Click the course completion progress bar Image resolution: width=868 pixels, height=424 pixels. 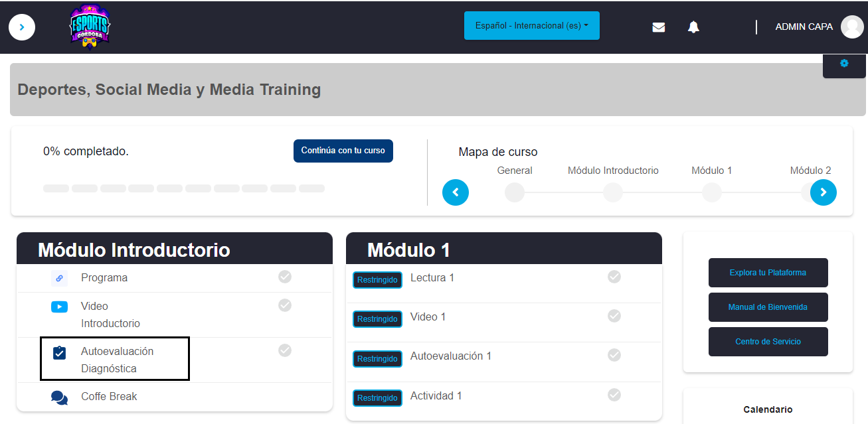184,188
